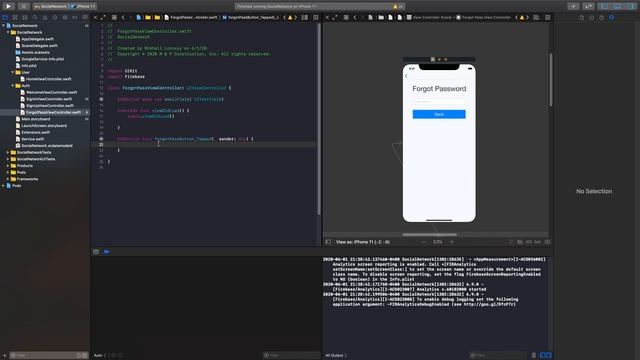Open the Library with the plus button
Image resolution: width=640 pixels, height=360 pixels.
(x=573, y=6)
